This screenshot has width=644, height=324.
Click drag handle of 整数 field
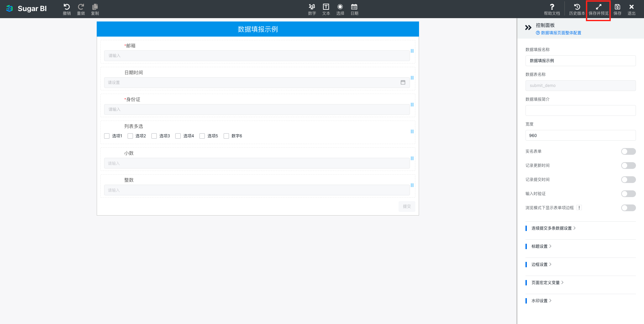(x=412, y=185)
